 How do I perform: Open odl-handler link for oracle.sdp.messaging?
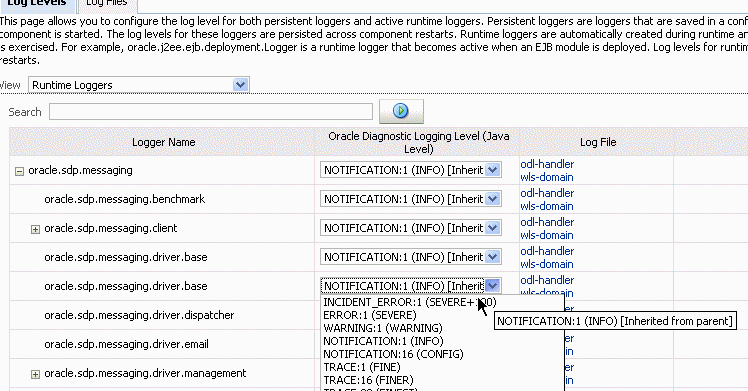tap(547, 164)
